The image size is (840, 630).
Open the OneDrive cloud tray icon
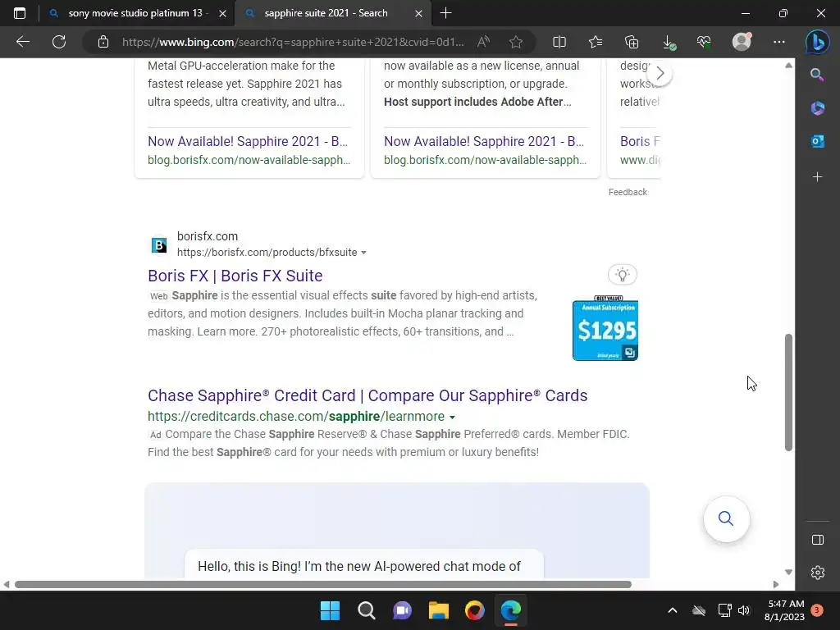coord(699,610)
